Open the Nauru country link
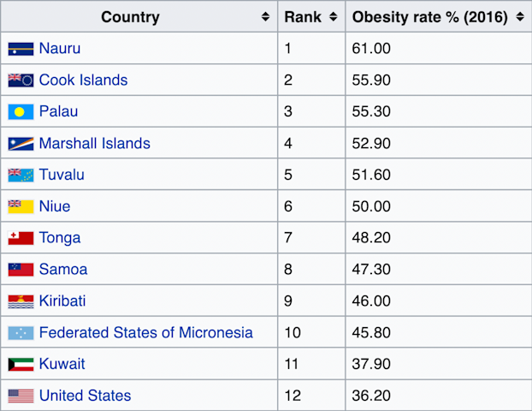 click(60, 48)
